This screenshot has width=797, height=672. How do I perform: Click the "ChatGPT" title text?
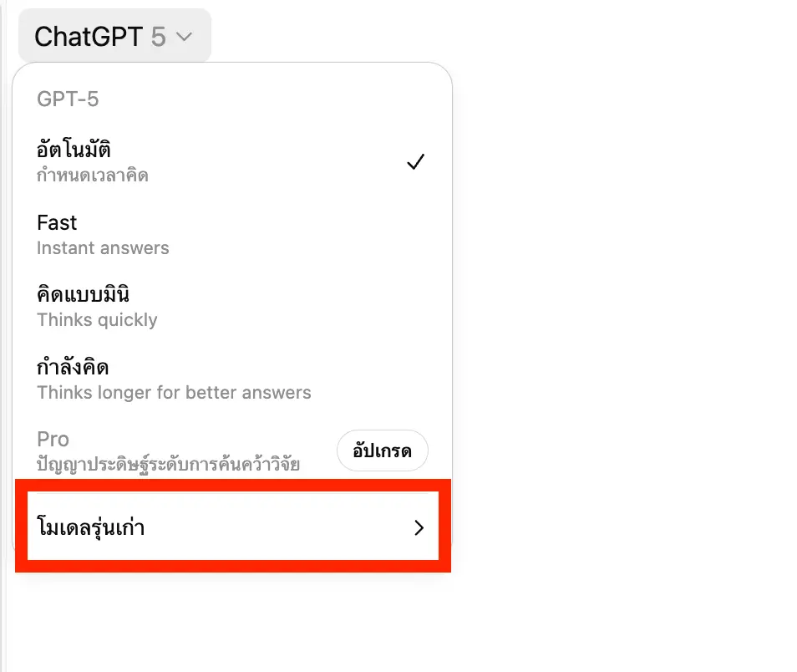(89, 36)
